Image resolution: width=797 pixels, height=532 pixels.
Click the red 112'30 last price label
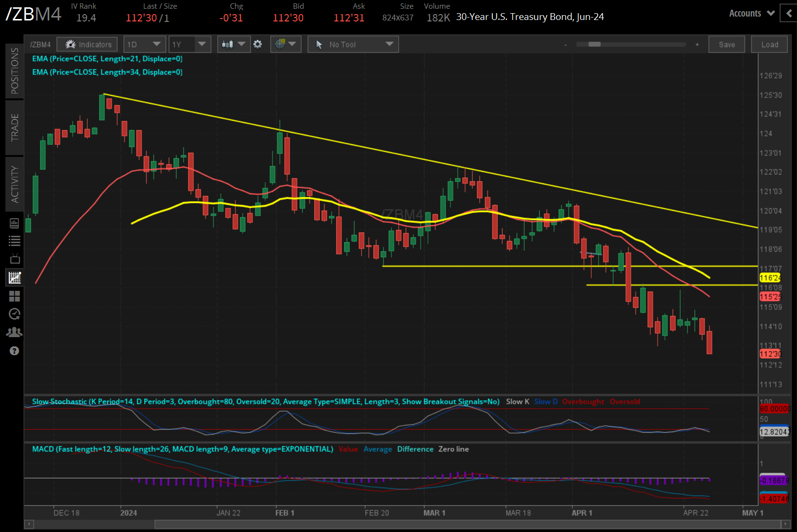click(770, 354)
